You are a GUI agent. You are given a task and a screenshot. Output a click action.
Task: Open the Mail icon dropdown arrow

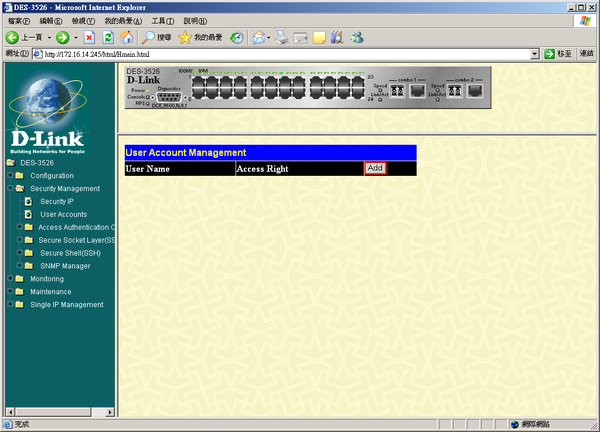269,37
